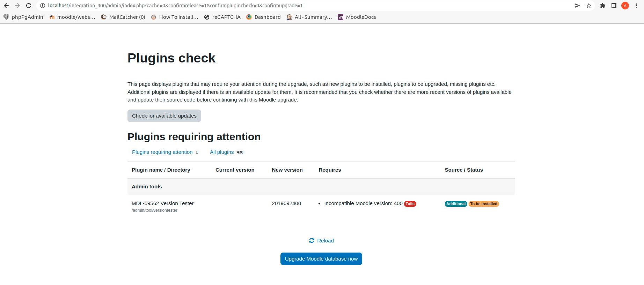The width and height of the screenshot is (644, 285).
Task: Open the How To Install… bookmark
Action: (175, 17)
